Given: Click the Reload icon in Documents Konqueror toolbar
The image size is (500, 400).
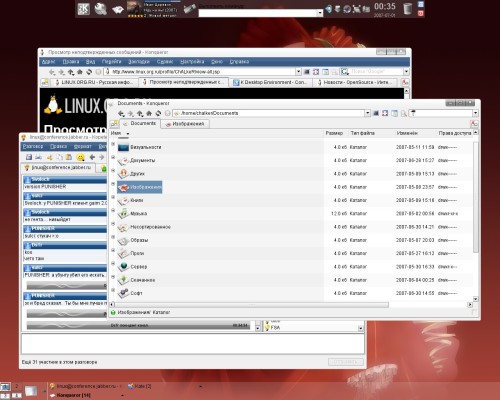Looking at the screenshot, I should 158,113.
